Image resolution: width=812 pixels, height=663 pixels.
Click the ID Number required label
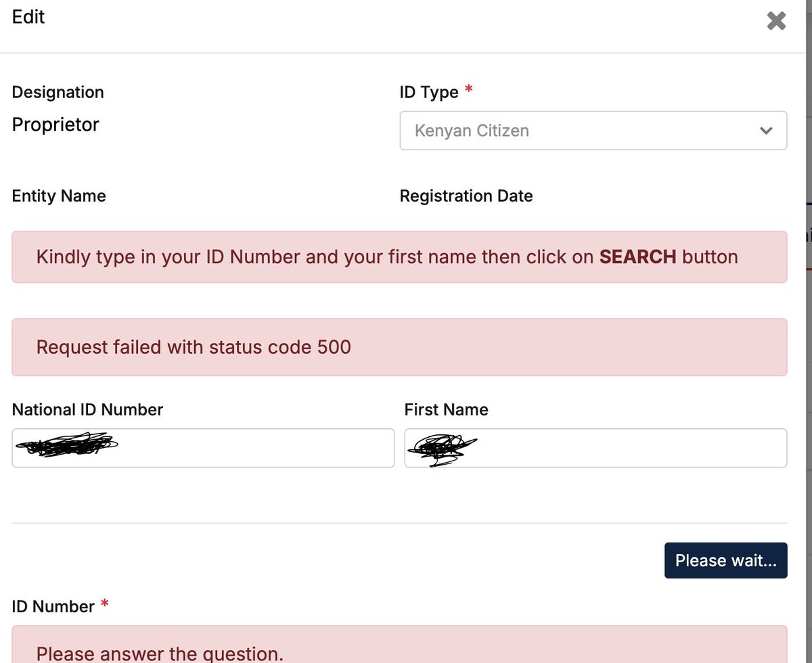[x=60, y=606]
